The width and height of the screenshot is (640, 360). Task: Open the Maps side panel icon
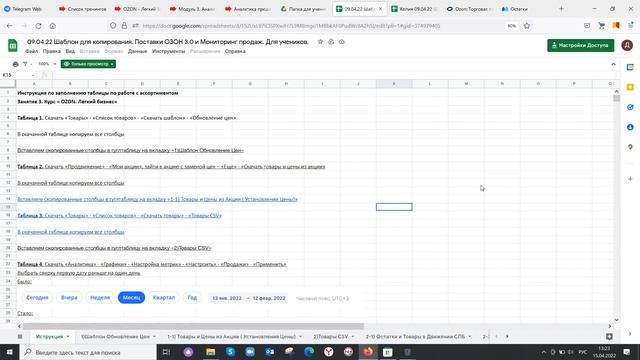630,147
